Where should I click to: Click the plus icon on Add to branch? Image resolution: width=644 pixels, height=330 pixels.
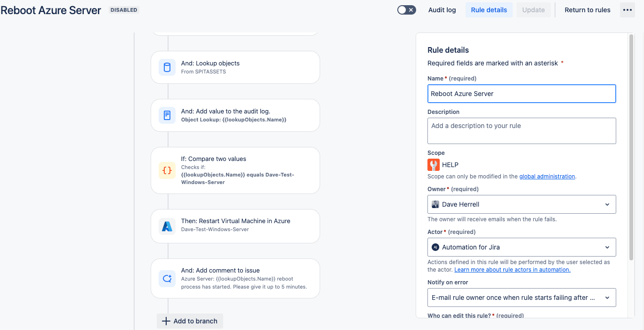click(x=166, y=321)
